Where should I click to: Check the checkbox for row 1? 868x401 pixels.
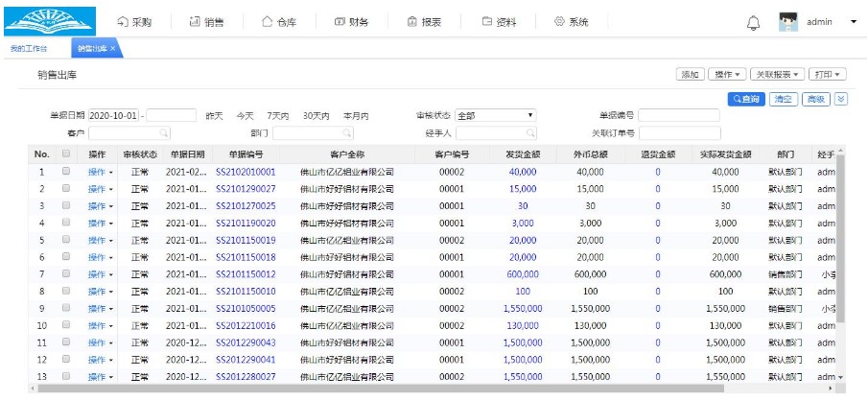(x=66, y=172)
